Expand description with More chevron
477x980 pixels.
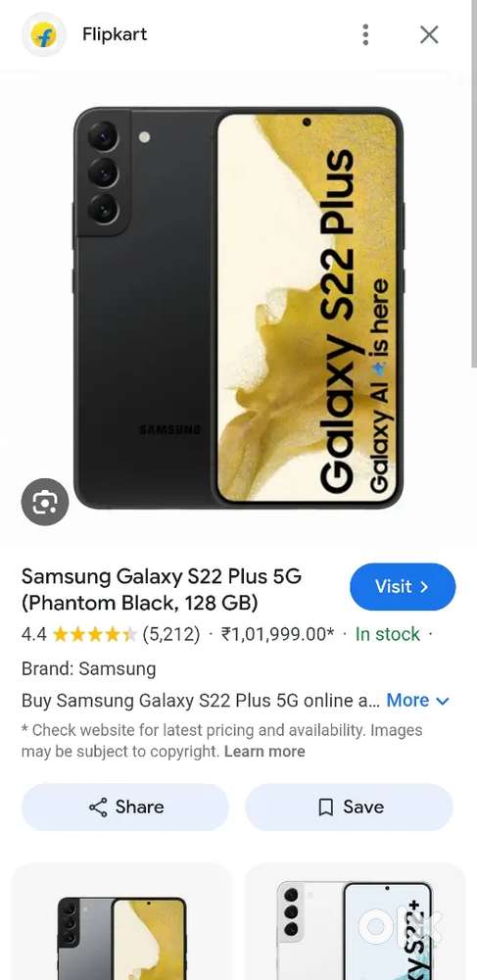(417, 700)
